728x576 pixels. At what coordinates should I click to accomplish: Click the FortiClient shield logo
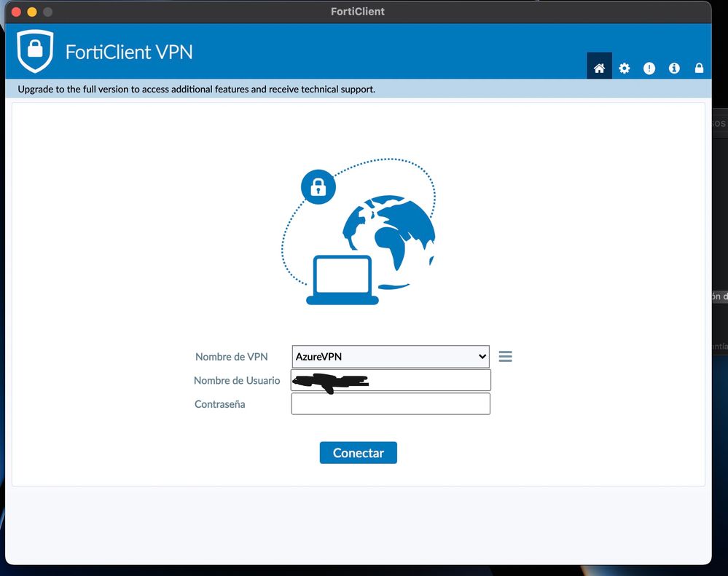[35, 51]
